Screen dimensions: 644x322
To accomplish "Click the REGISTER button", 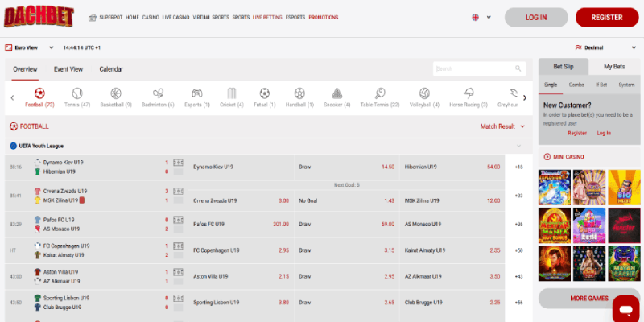I will point(606,17).
